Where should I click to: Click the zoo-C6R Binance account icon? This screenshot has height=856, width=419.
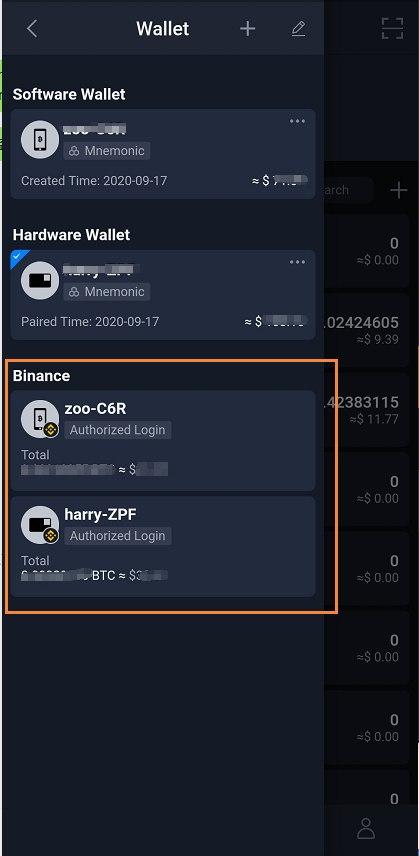(40, 419)
